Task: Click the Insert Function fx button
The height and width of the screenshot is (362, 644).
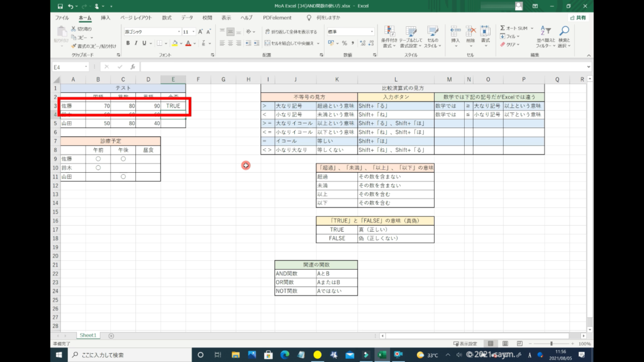Action: point(132,67)
